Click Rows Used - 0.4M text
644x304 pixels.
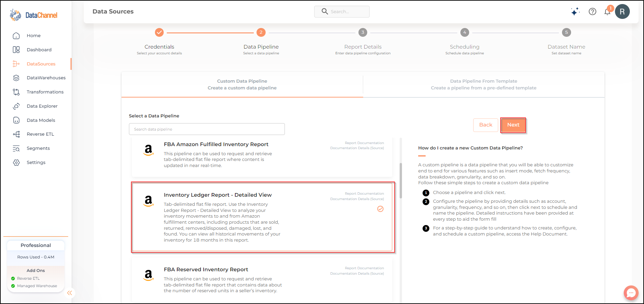click(x=36, y=257)
